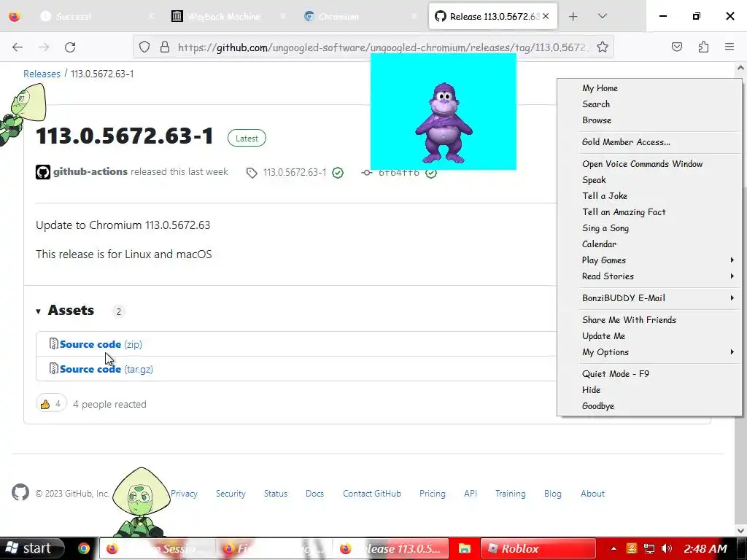The image size is (747, 560).
Task: Select Search in BonziBUDDY menu
Action: tap(649, 104)
